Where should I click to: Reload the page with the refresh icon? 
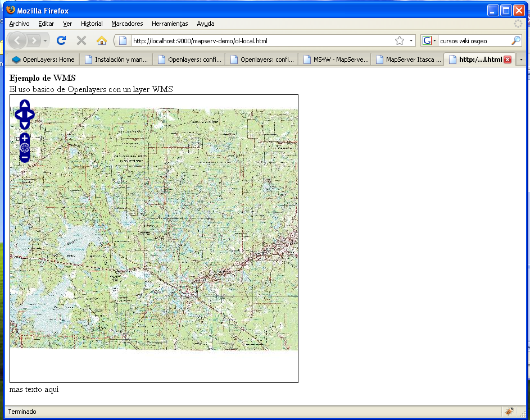[x=61, y=40]
